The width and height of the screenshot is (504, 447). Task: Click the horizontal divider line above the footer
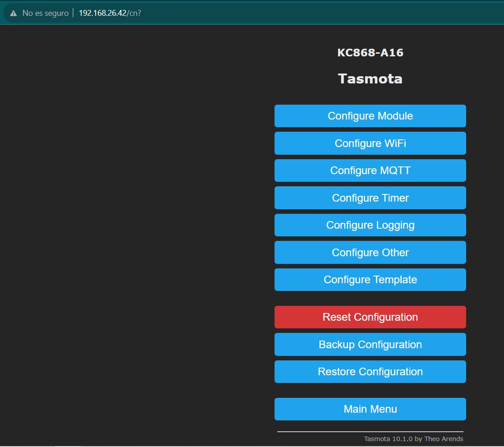pos(370,432)
